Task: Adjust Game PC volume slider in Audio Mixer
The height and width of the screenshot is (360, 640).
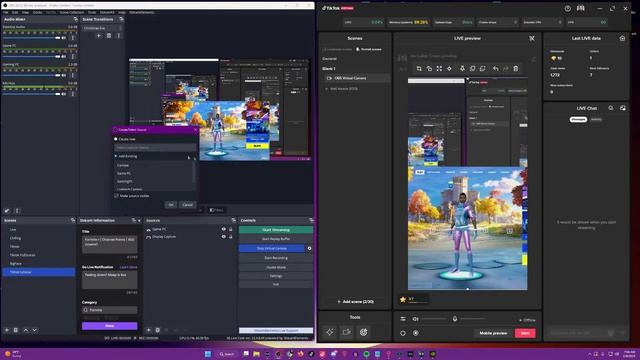Action: click(31, 56)
